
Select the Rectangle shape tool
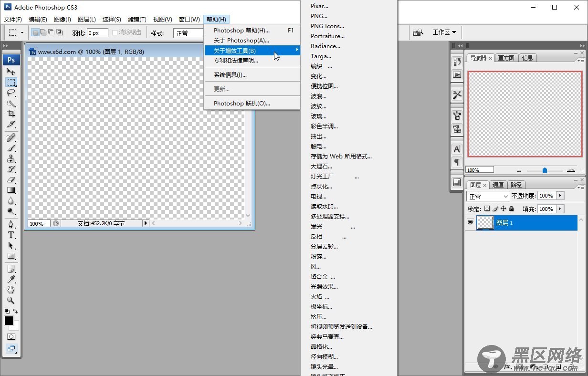coord(11,256)
